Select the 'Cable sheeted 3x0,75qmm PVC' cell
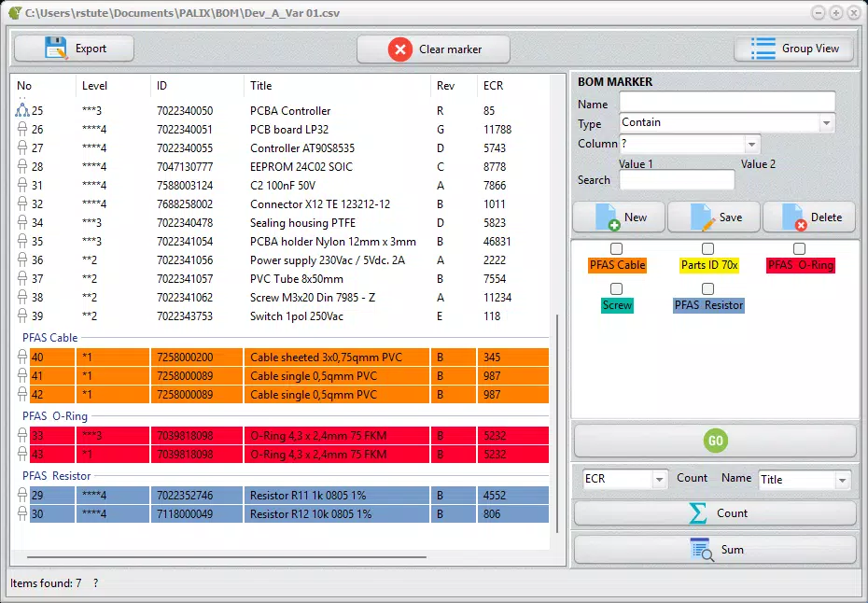 point(337,358)
